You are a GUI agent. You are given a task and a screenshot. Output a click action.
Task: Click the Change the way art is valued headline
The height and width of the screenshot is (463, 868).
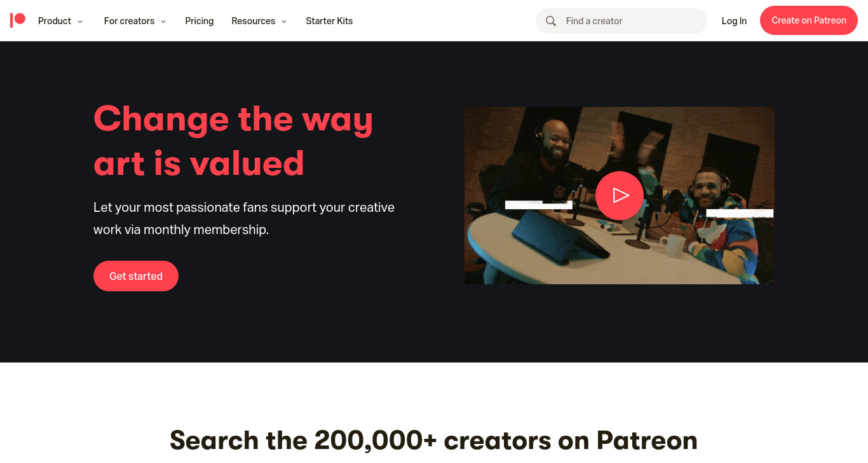pos(233,141)
